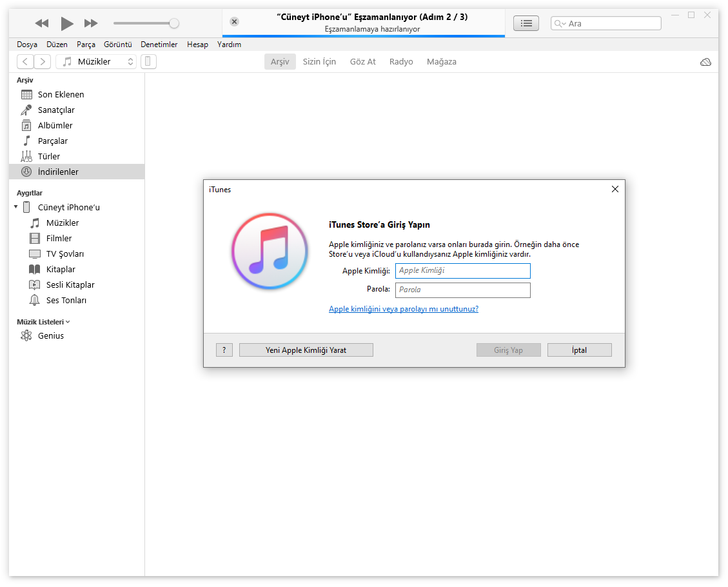
Task: Click the volume slider knob
Action: (173, 24)
